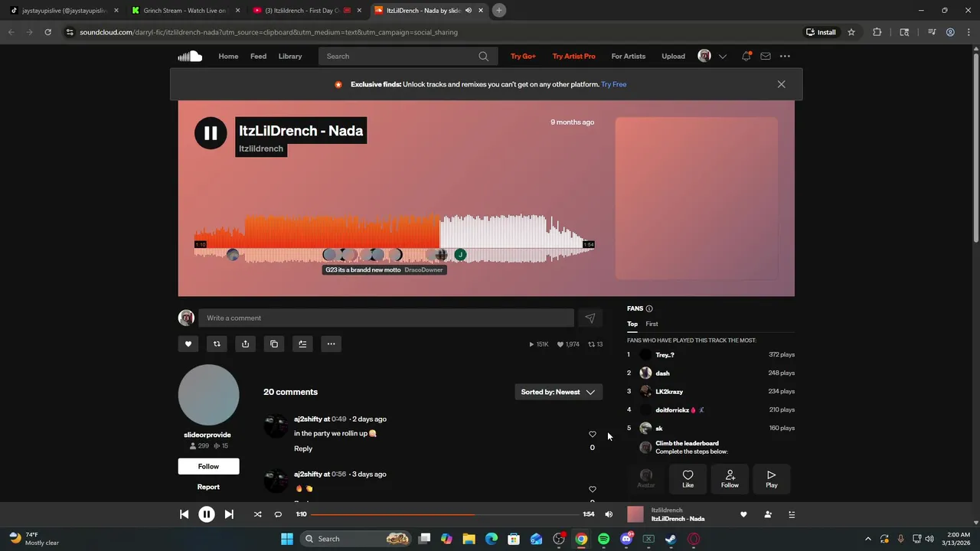Open the SoundCloud logo home link
Viewport: 980px width, 551px height.
coord(190,56)
